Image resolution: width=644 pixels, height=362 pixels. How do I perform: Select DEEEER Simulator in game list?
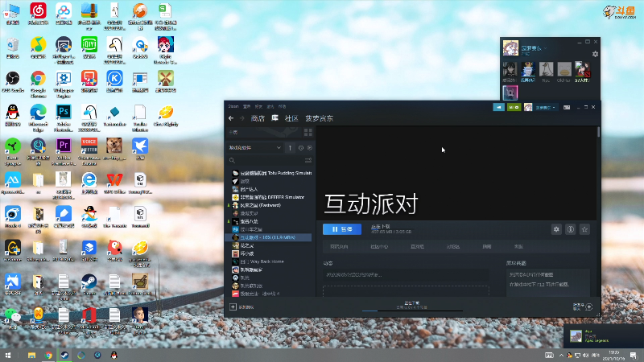click(x=269, y=197)
